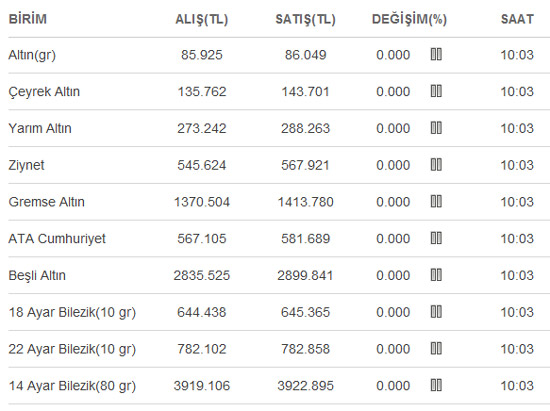Click the change indicator icon for ATA Cumhuriyet
This screenshot has width=550, height=411.
pos(436,238)
